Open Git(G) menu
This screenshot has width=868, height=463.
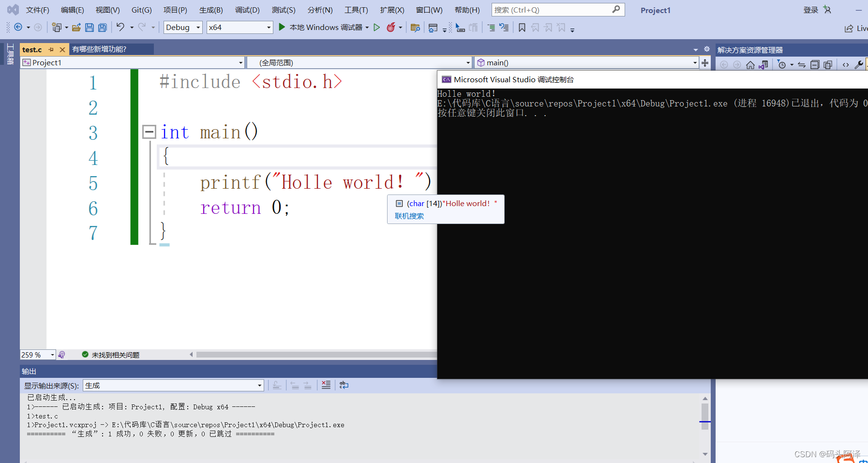point(142,10)
